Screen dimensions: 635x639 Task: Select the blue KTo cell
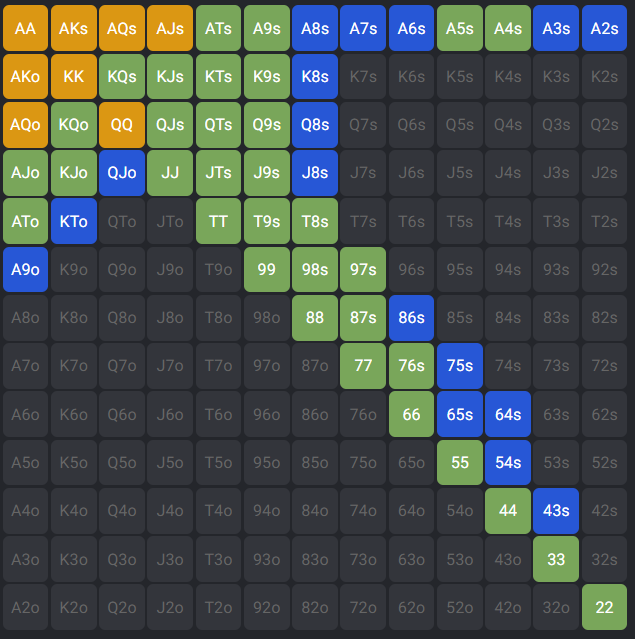[74, 221]
